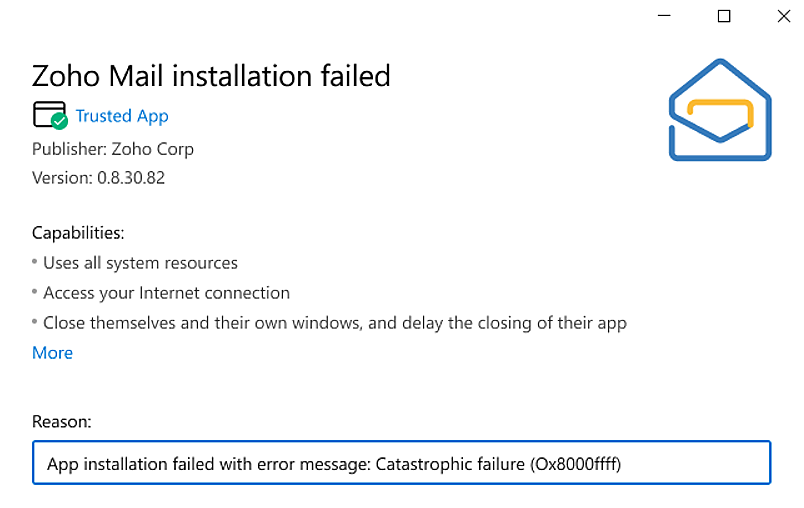
Task: Expand capabilities with the More link
Action: click(52, 353)
